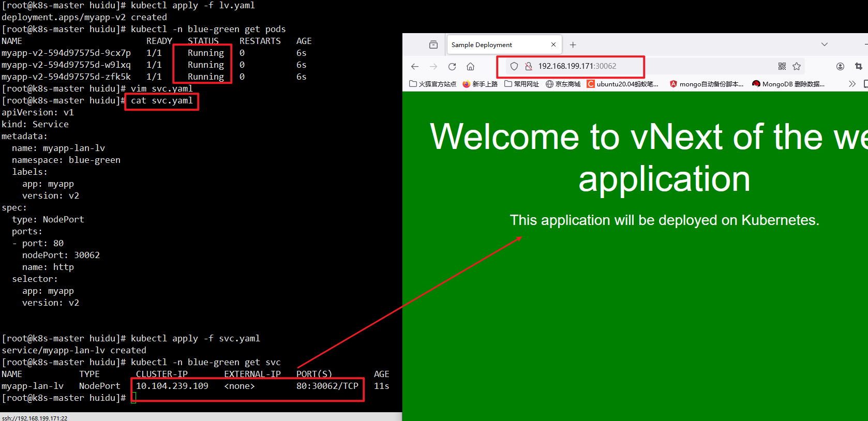Close the Sample Deployment tab
This screenshot has height=421, width=868.
tap(553, 44)
